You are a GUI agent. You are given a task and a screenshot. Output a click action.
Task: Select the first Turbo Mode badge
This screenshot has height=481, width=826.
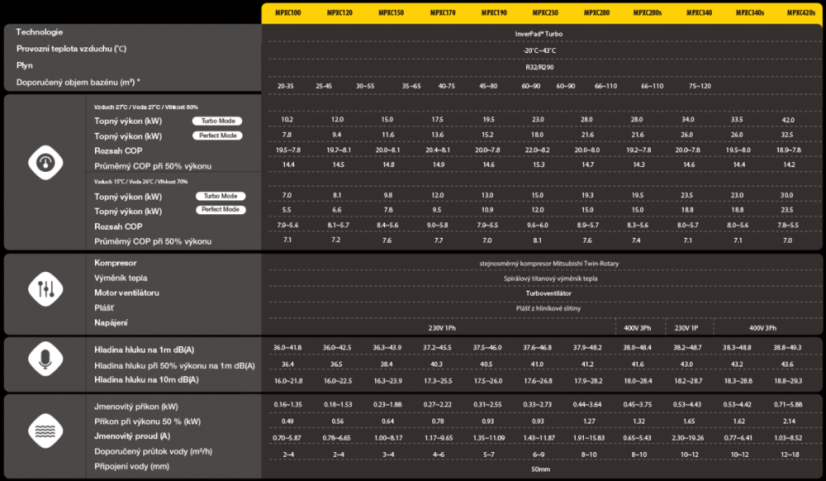pyautogui.click(x=217, y=121)
